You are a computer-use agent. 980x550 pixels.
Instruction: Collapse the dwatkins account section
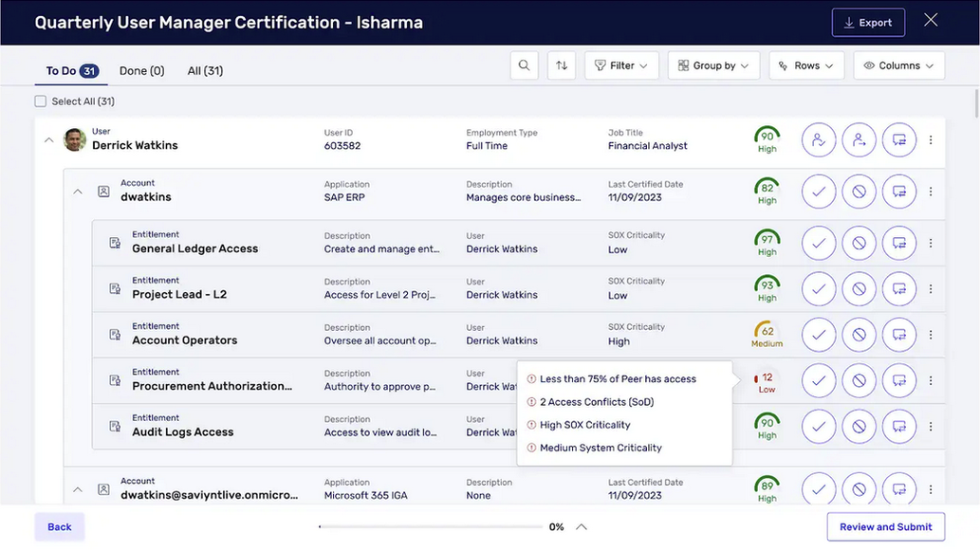click(x=78, y=192)
